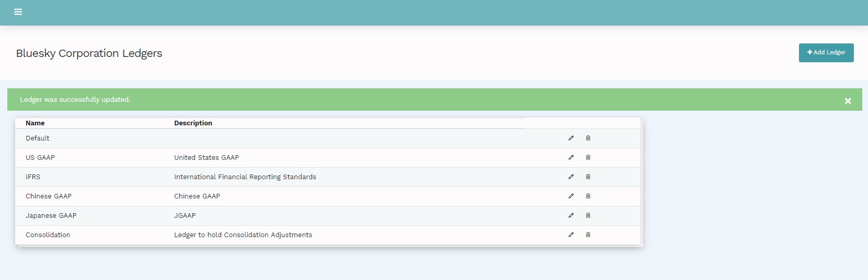Delete the US GAAP ledger
The height and width of the screenshot is (280, 868).
[x=588, y=158]
